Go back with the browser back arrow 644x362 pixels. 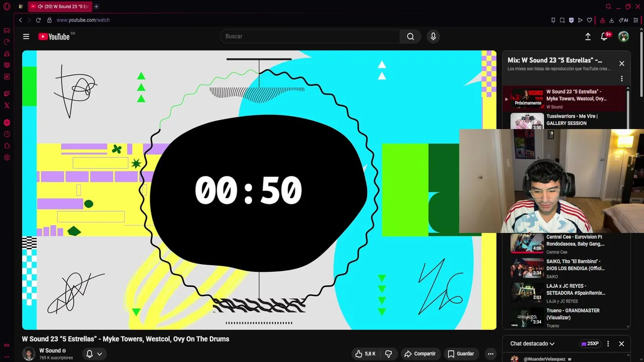click(20, 20)
